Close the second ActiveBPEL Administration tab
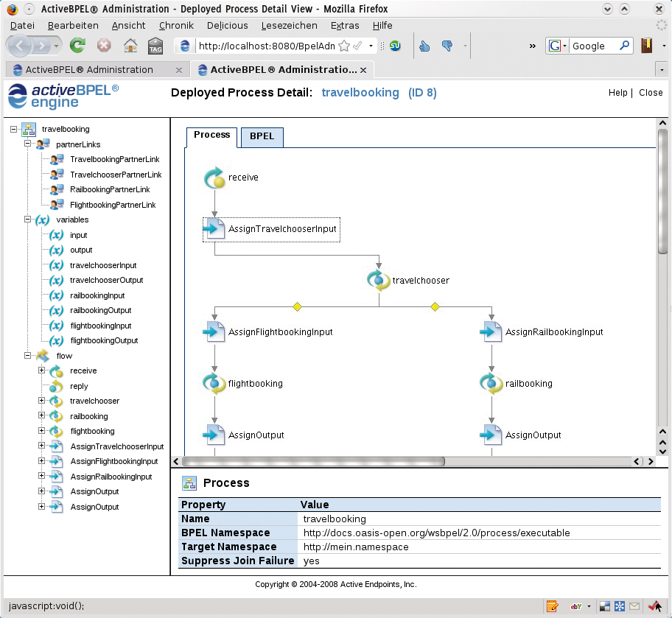Image resolution: width=672 pixels, height=618 pixels. pyautogui.click(x=363, y=70)
